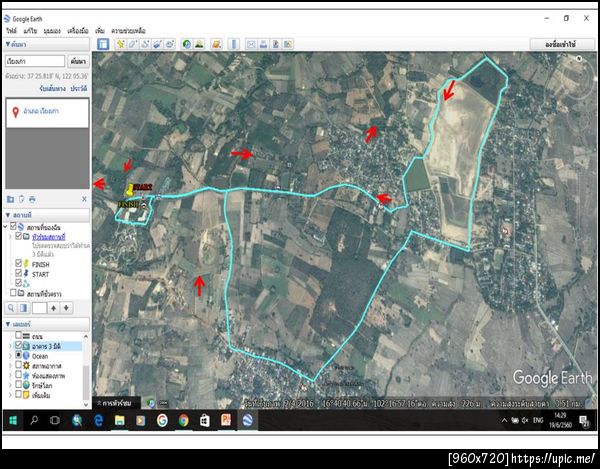Viewport: 600px width, 469px height.
Task: Open the Sightseeing Tour link in Places
Action: pyautogui.click(x=49, y=237)
